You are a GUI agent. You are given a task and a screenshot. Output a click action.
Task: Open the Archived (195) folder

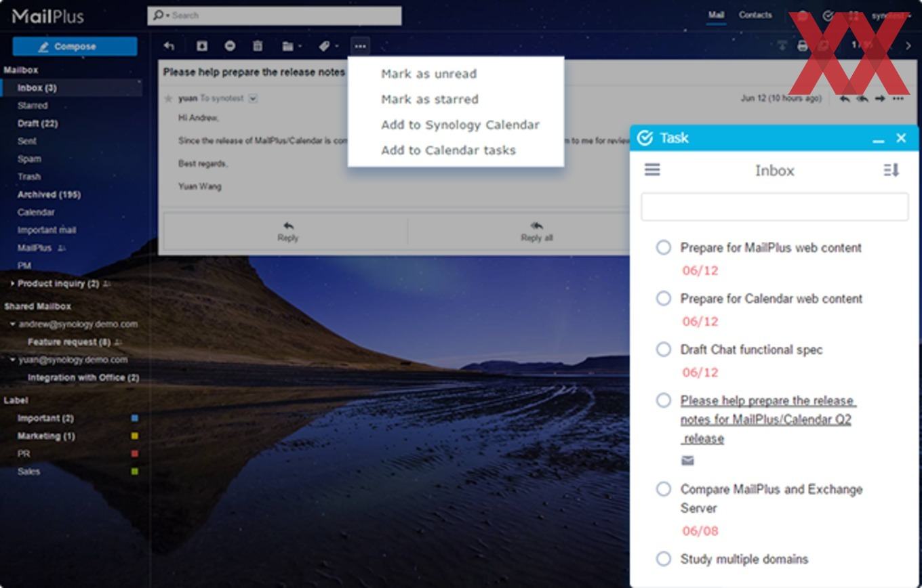click(x=49, y=194)
